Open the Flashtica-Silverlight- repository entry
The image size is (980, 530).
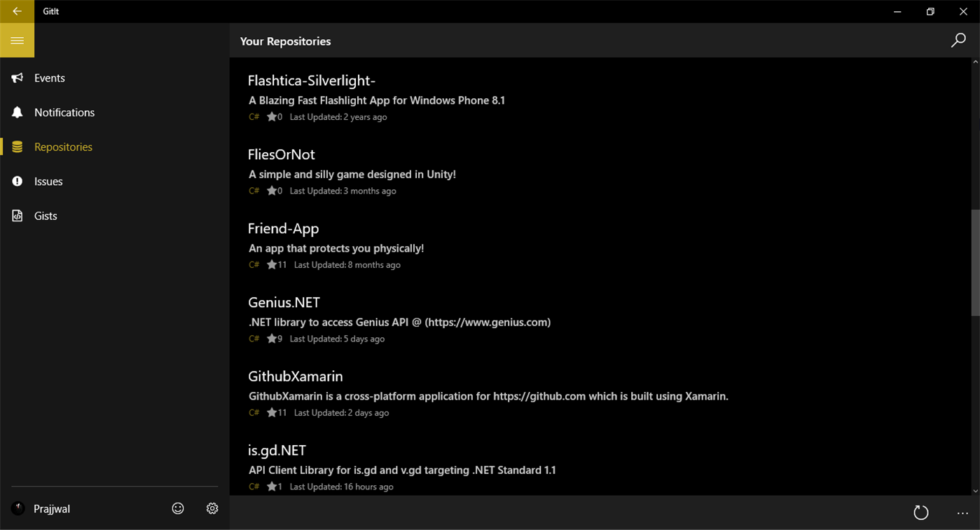[311, 81]
